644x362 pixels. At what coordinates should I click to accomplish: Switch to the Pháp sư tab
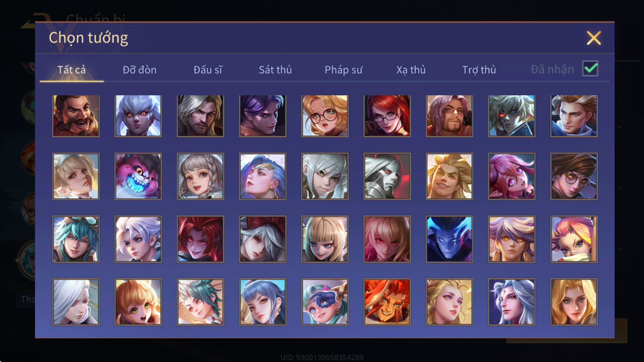(x=344, y=70)
